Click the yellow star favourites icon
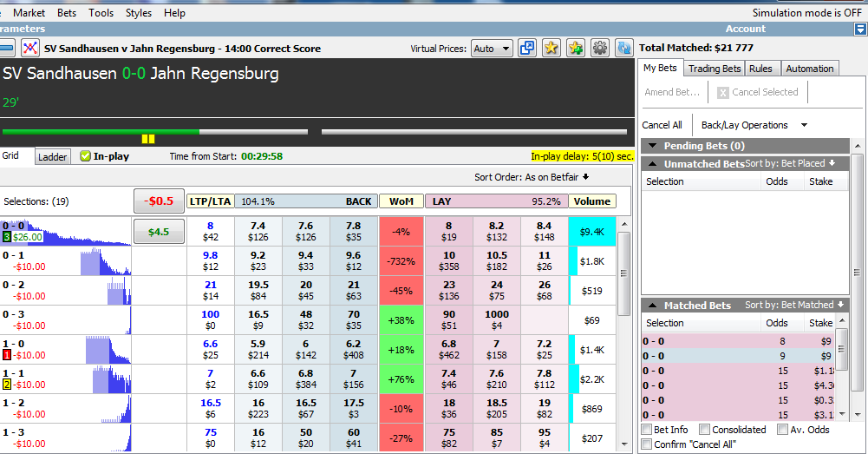This screenshot has width=868, height=454. pos(551,49)
